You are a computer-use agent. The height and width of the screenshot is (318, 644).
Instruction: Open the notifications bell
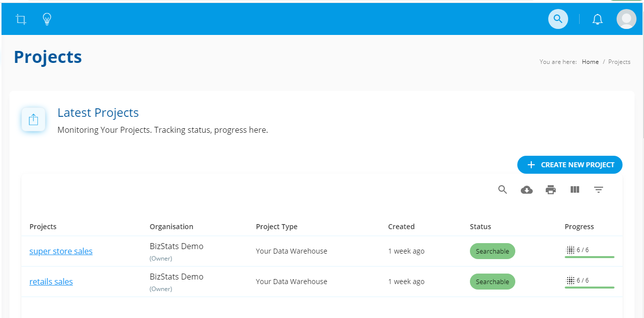pyautogui.click(x=597, y=19)
